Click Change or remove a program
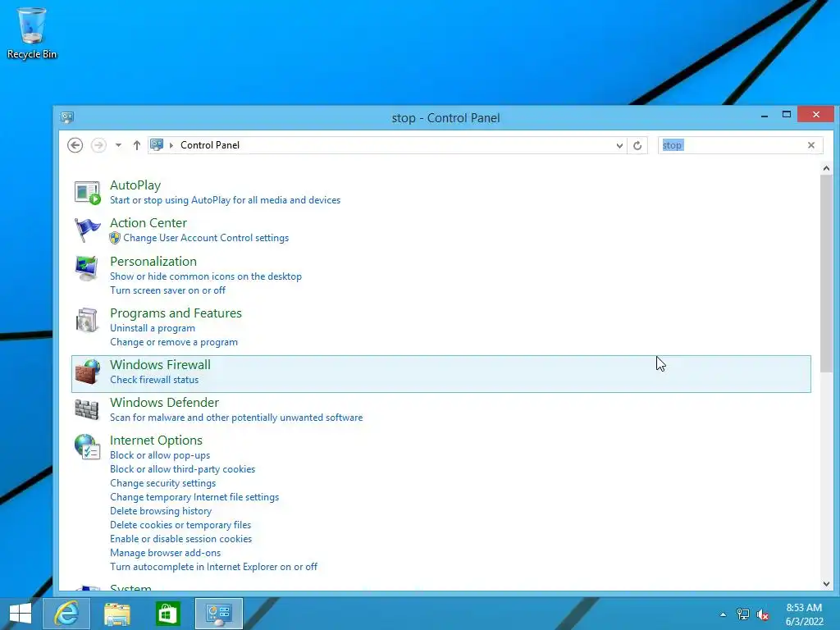This screenshot has height=630, width=840. (x=174, y=342)
